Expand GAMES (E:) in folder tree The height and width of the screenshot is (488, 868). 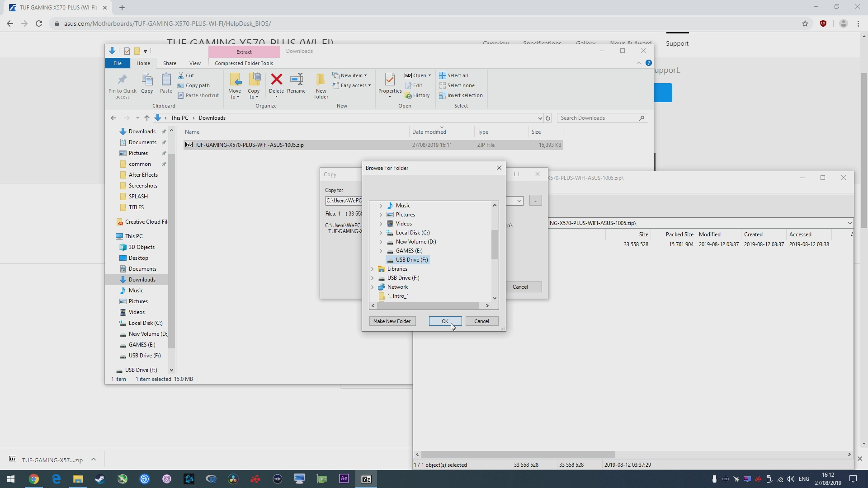pyautogui.click(x=381, y=251)
